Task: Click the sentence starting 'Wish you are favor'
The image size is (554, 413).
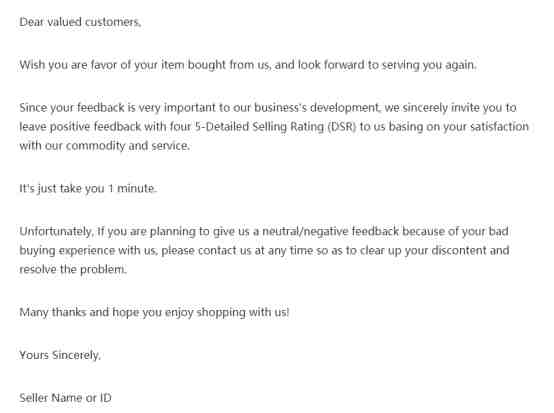Action: [x=248, y=65]
